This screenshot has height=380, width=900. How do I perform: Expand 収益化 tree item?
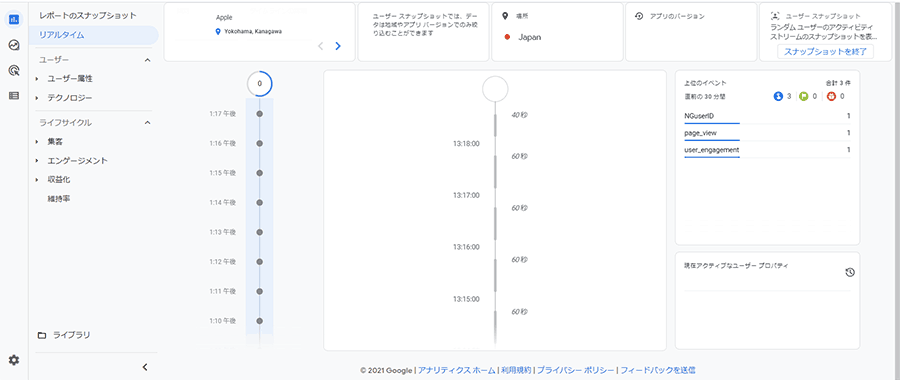point(37,180)
